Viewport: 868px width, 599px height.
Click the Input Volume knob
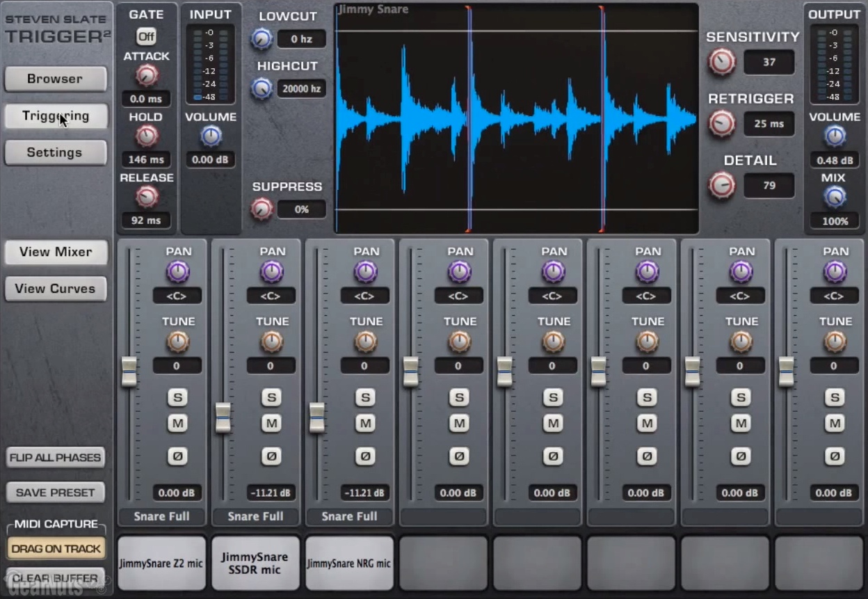[211, 136]
